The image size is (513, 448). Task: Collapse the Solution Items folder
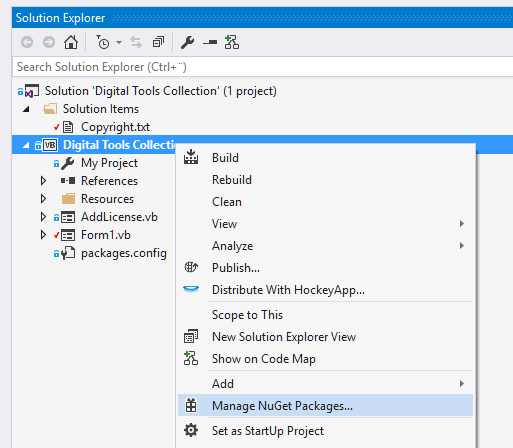(x=26, y=109)
